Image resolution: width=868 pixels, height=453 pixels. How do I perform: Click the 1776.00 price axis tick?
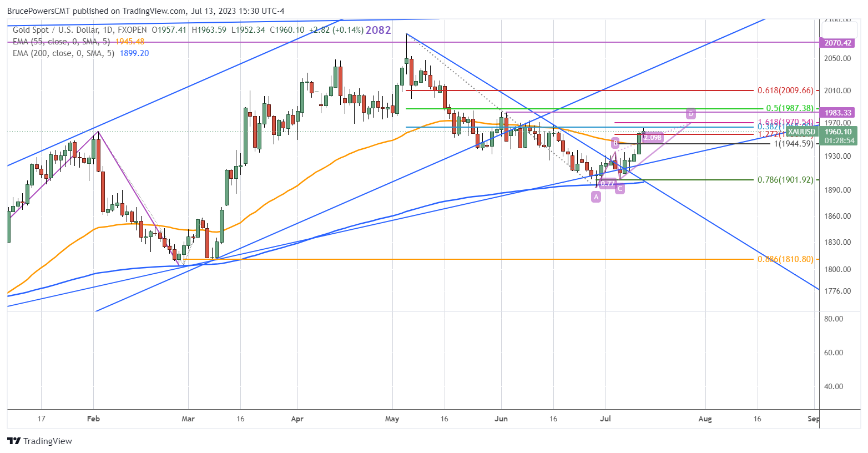point(837,291)
